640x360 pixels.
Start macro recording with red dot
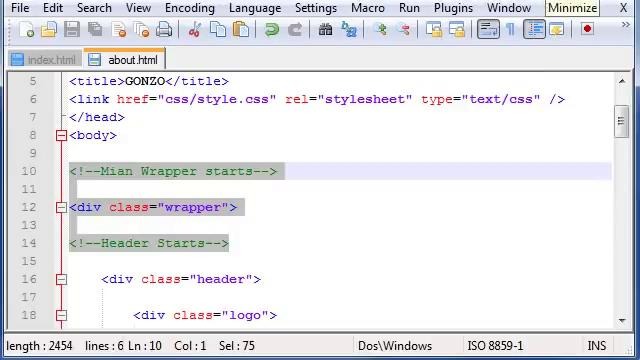pyautogui.click(x=587, y=29)
